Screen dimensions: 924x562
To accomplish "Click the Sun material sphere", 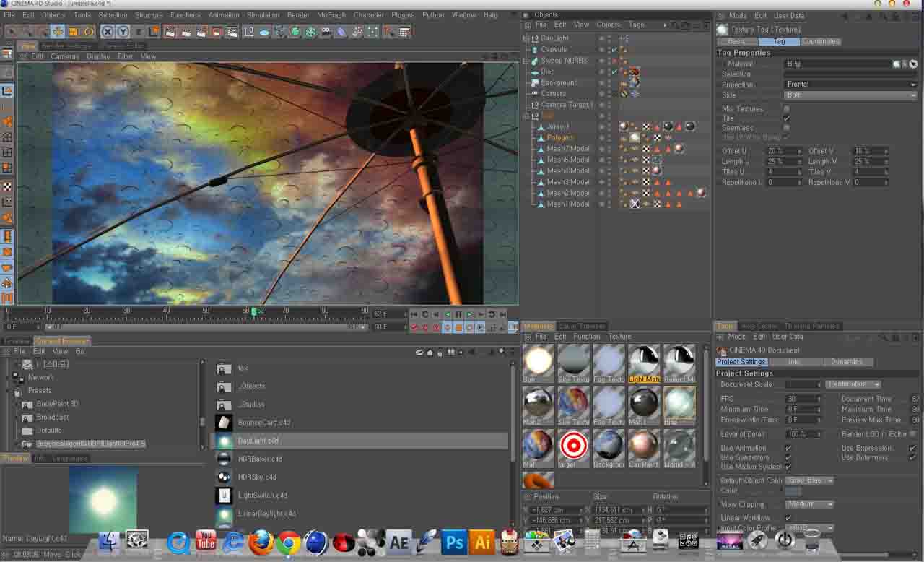I will click(539, 360).
